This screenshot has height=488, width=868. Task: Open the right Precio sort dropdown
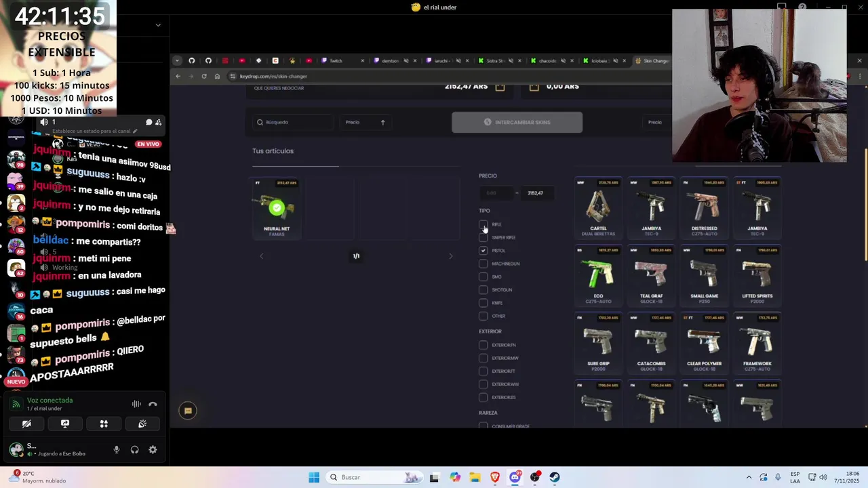657,122
